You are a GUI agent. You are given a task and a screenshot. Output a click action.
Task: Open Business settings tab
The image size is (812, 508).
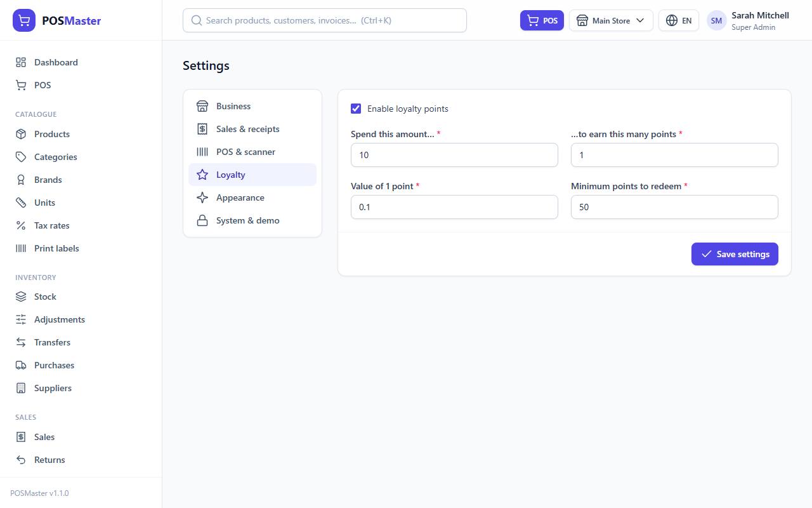pos(252,106)
